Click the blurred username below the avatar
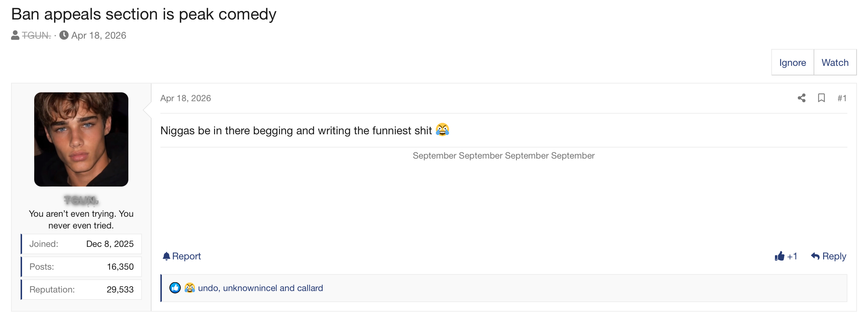868x312 pixels. (x=81, y=200)
